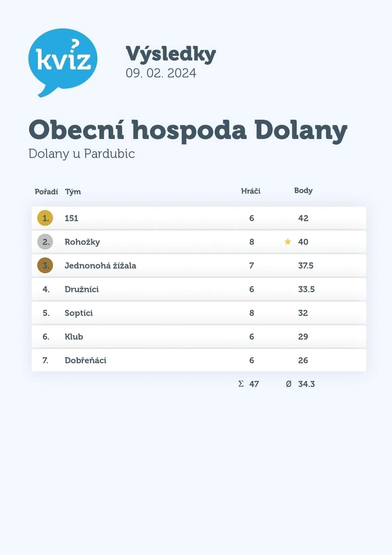Select team name Rohožky
Viewport: 392px width, 555px height.
[x=82, y=242]
